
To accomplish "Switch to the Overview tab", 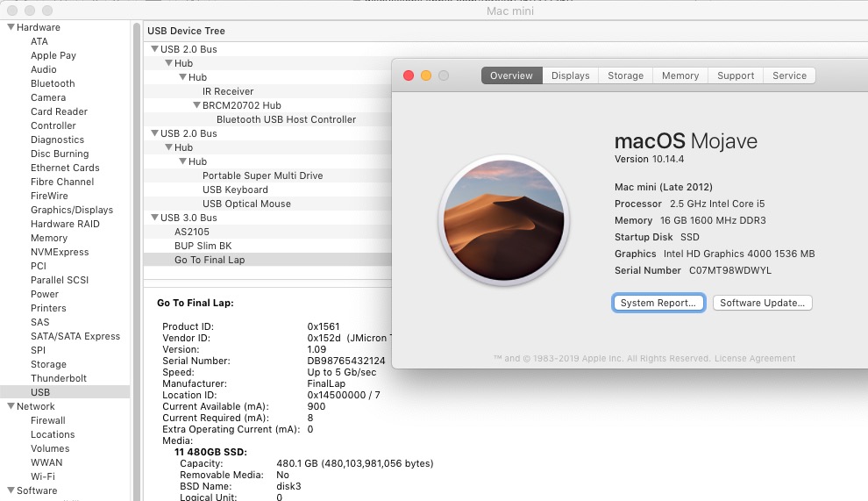I will click(x=511, y=75).
